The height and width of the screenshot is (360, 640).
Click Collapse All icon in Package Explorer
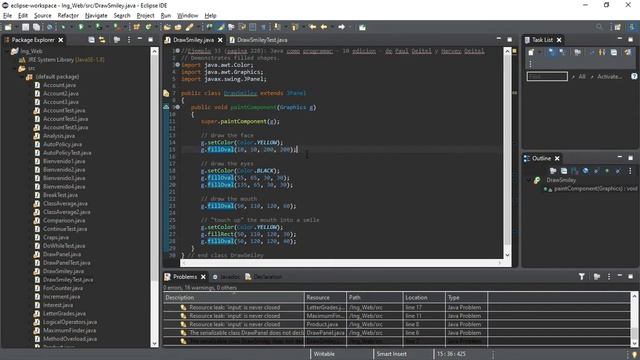[x=91, y=40]
